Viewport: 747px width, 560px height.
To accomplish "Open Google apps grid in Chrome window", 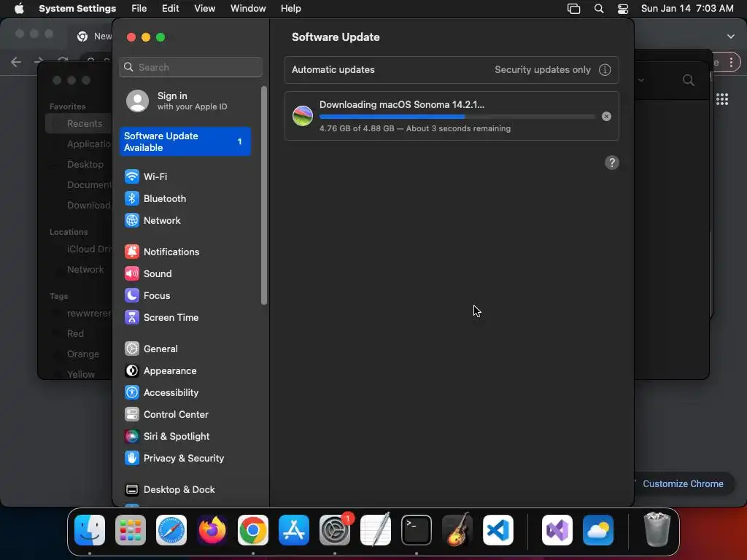I will coord(722,99).
